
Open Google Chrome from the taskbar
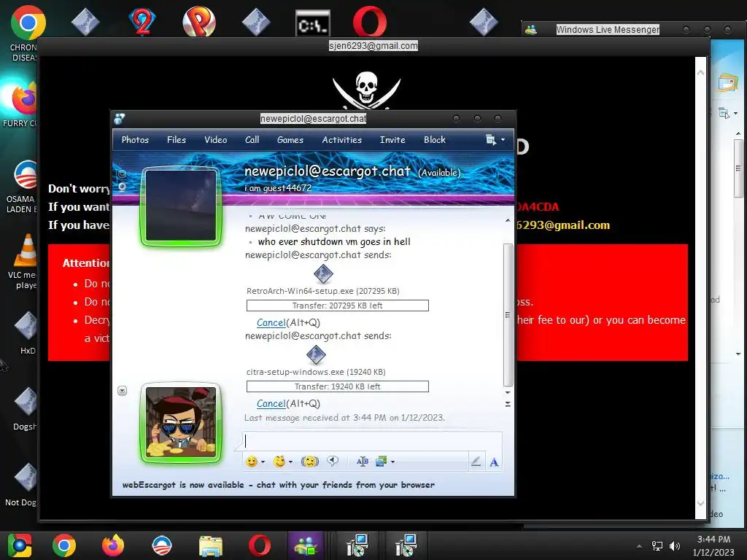[x=64, y=545]
